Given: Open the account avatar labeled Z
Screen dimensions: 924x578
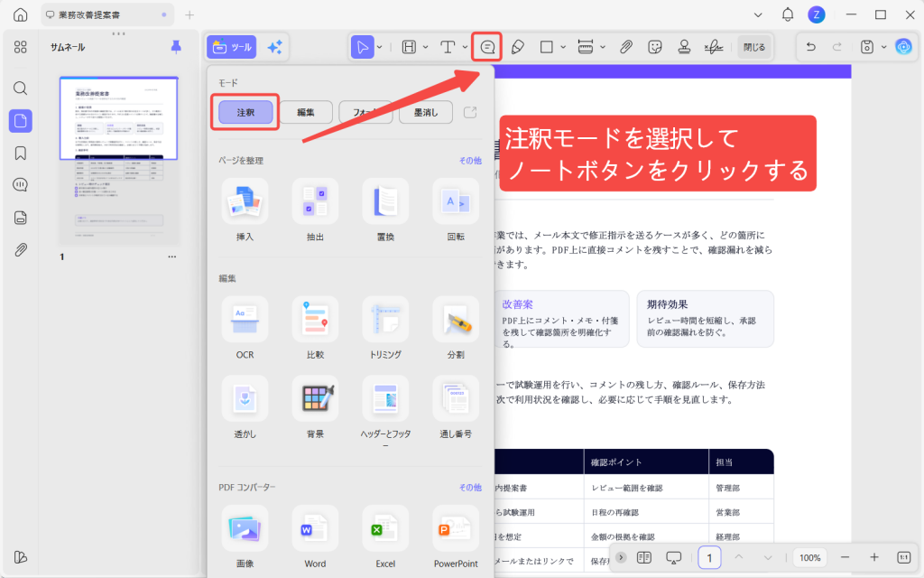Looking at the screenshot, I should pyautogui.click(x=816, y=14).
